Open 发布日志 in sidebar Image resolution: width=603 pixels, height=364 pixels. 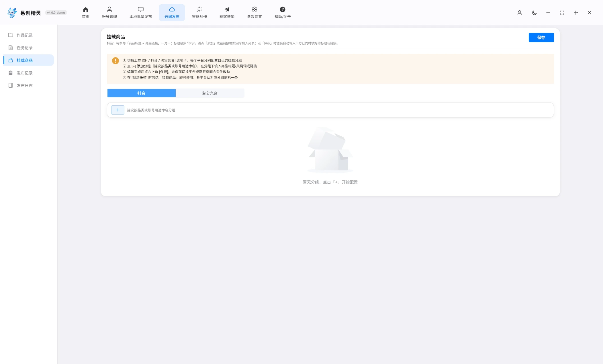(x=29, y=85)
